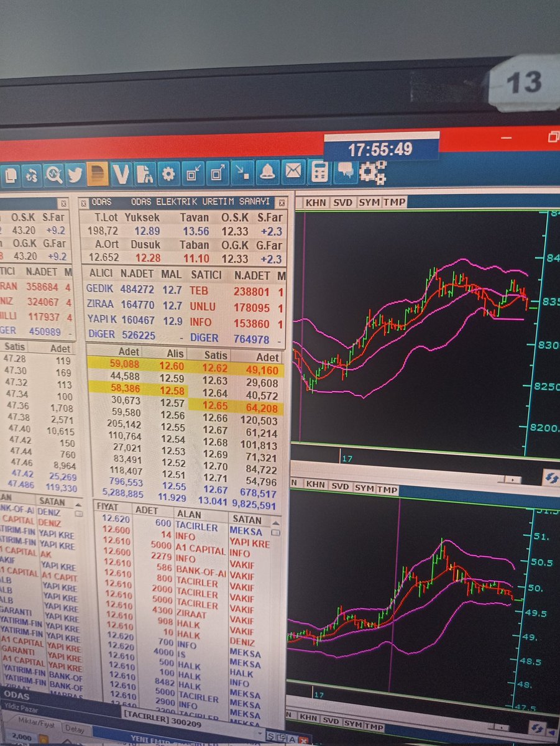The image size is (560, 746).
Task: Select SYM tab above the lower chart
Action: [365, 488]
